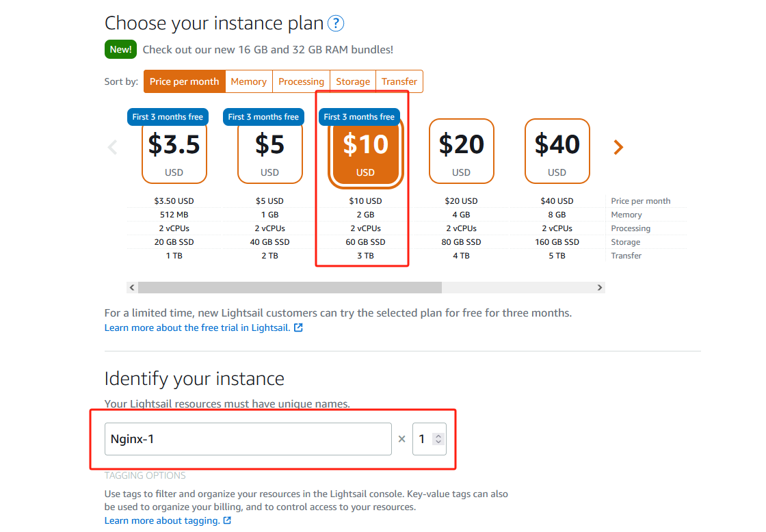Open the external link icon beside the free trial link
766x532 pixels.
(x=298, y=328)
